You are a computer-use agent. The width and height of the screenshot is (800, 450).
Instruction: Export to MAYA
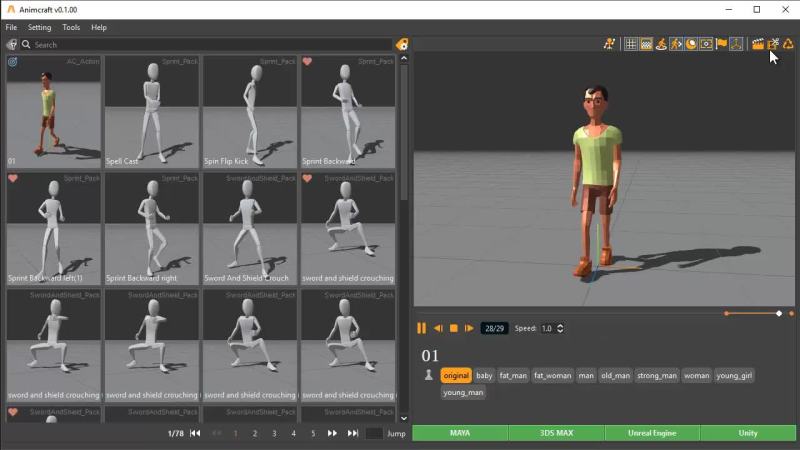coord(460,433)
